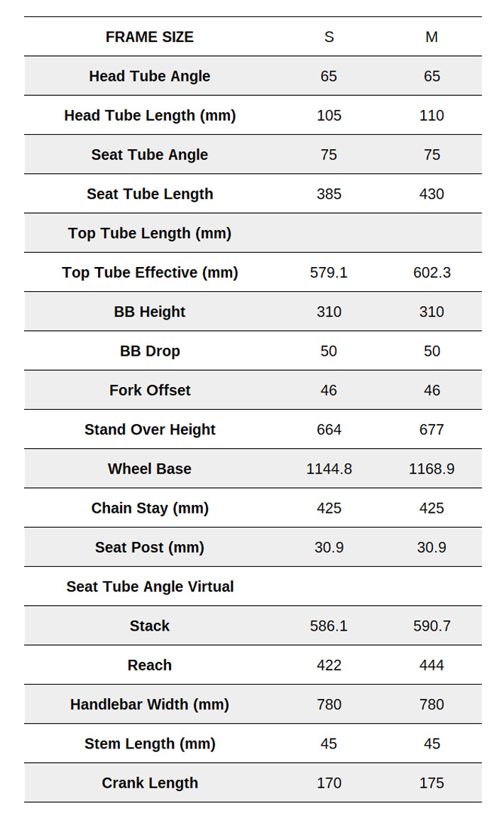Viewport: 504px width, 821px height.
Task: Click the Top Tube Effective value 602.3
Action: click(432, 272)
